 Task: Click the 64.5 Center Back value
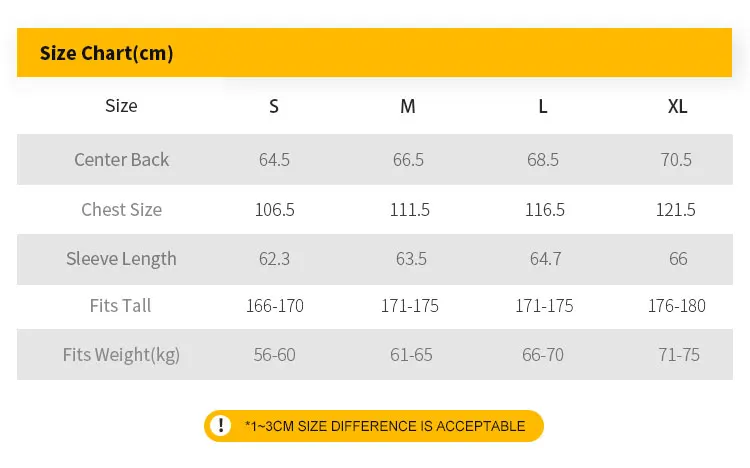pyautogui.click(x=274, y=159)
